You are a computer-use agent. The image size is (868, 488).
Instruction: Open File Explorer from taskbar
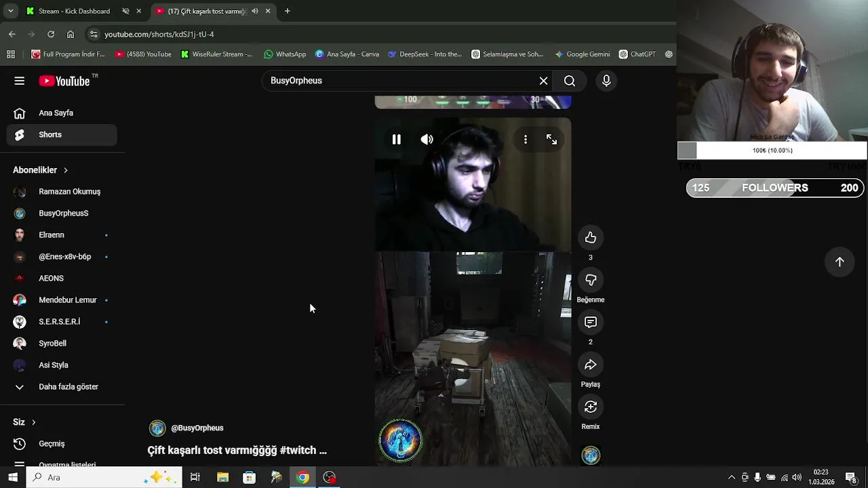(x=222, y=478)
